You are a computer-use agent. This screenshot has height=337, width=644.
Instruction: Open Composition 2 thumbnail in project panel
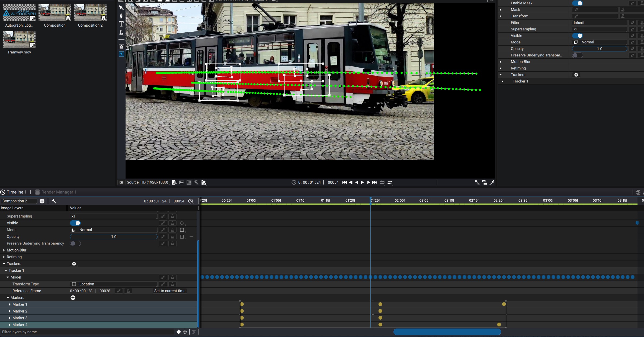tap(90, 13)
